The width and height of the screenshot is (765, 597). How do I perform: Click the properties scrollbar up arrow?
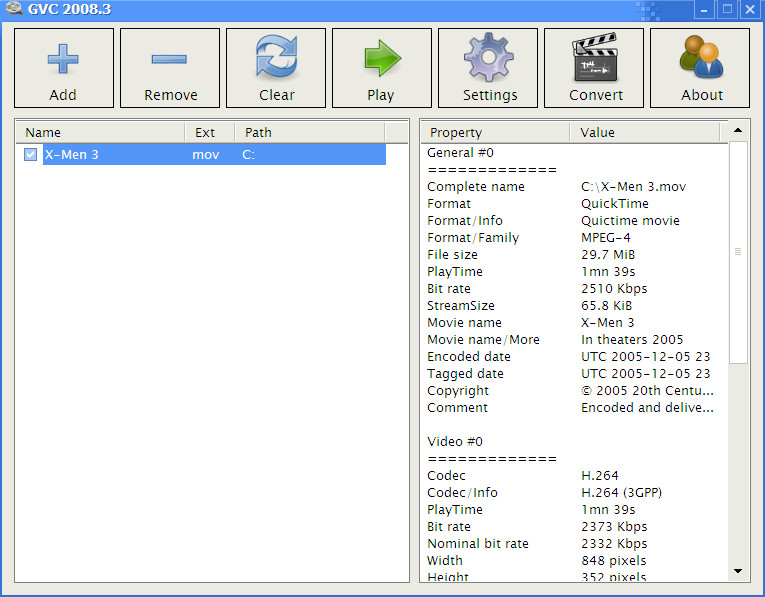[x=738, y=130]
